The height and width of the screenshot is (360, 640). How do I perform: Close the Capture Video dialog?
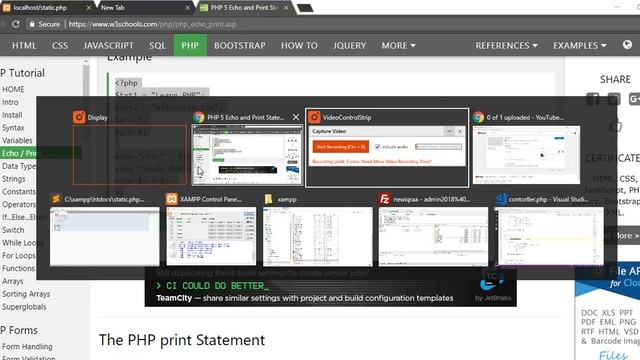(460, 131)
